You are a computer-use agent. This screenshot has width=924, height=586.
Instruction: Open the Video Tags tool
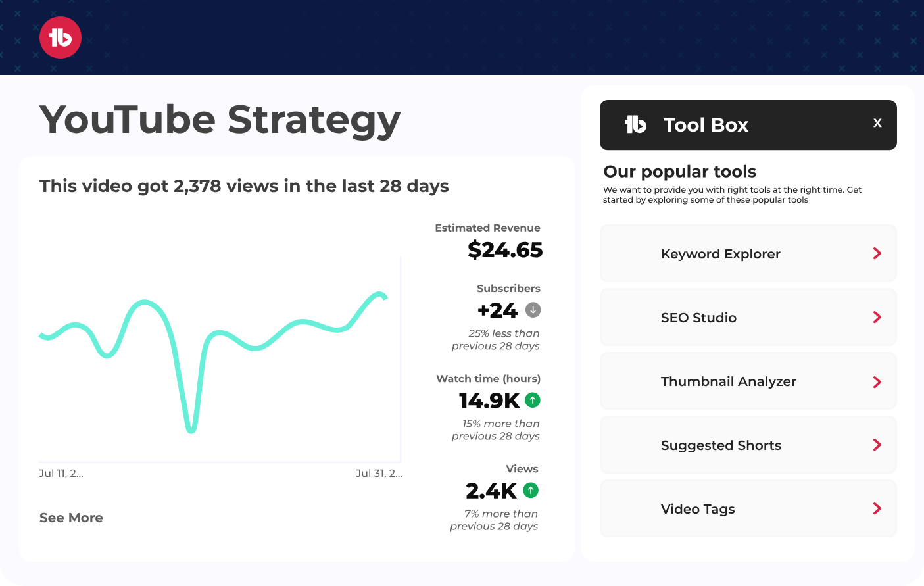coord(698,508)
